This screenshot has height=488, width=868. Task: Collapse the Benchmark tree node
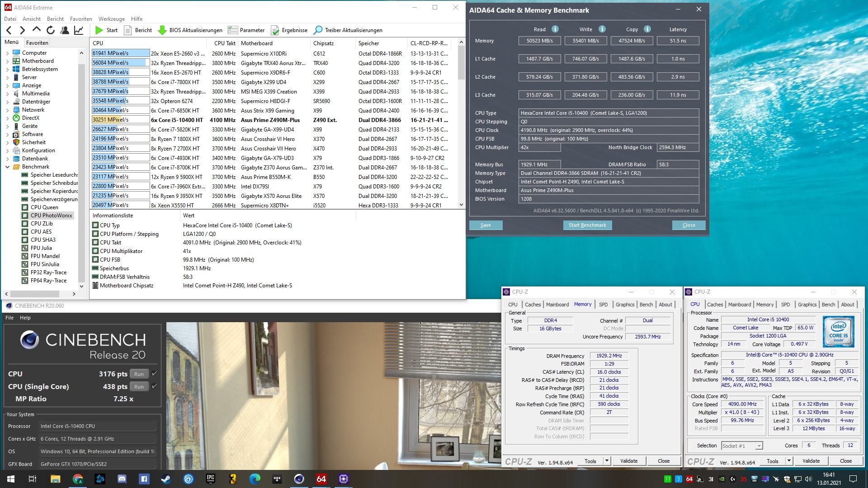point(8,167)
